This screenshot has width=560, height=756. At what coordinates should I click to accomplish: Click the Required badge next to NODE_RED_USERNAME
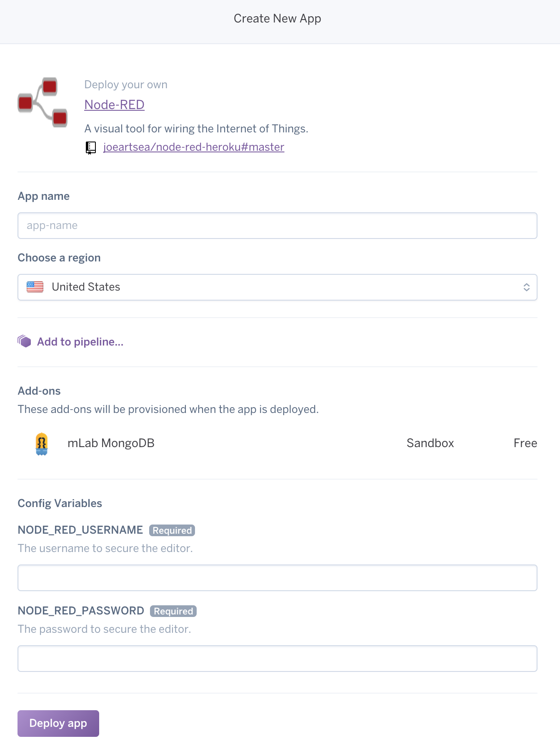172,530
